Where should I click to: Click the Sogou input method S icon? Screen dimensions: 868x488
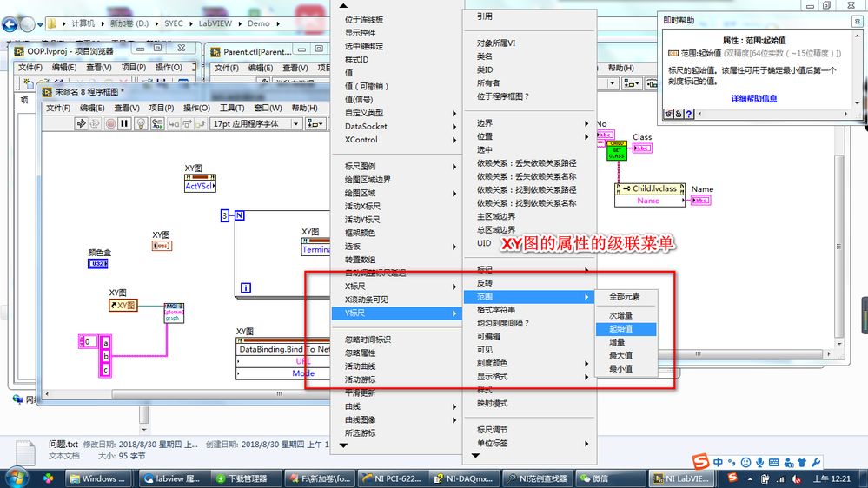point(701,461)
